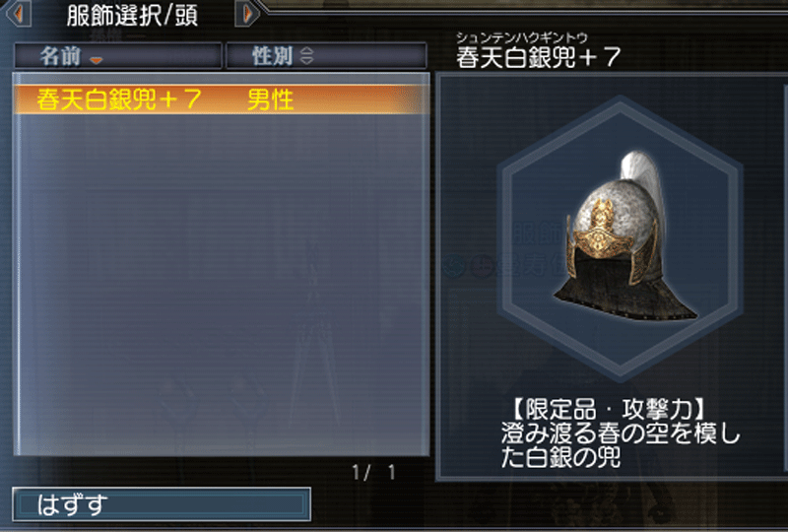Click the 男性 gender cell in highlighted row
The width and height of the screenshot is (788, 532).
[x=270, y=100]
